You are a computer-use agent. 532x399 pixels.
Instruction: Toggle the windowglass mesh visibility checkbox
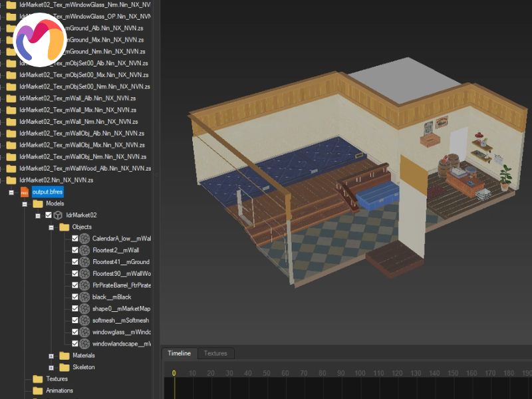[x=75, y=332]
